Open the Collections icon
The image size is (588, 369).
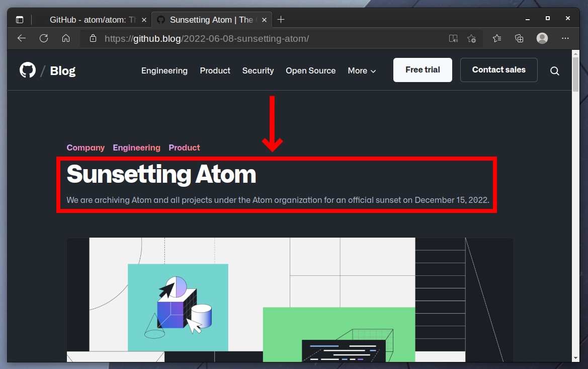[x=519, y=38]
